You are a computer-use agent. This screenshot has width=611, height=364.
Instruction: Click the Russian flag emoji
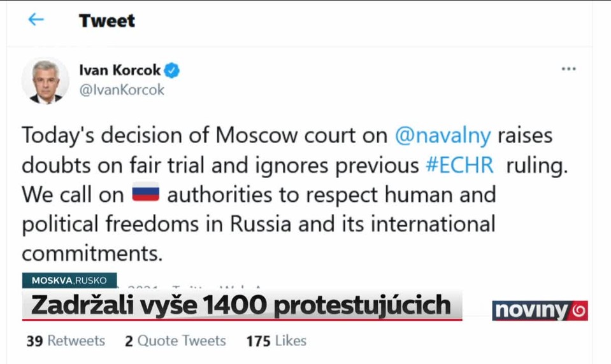click(x=146, y=192)
